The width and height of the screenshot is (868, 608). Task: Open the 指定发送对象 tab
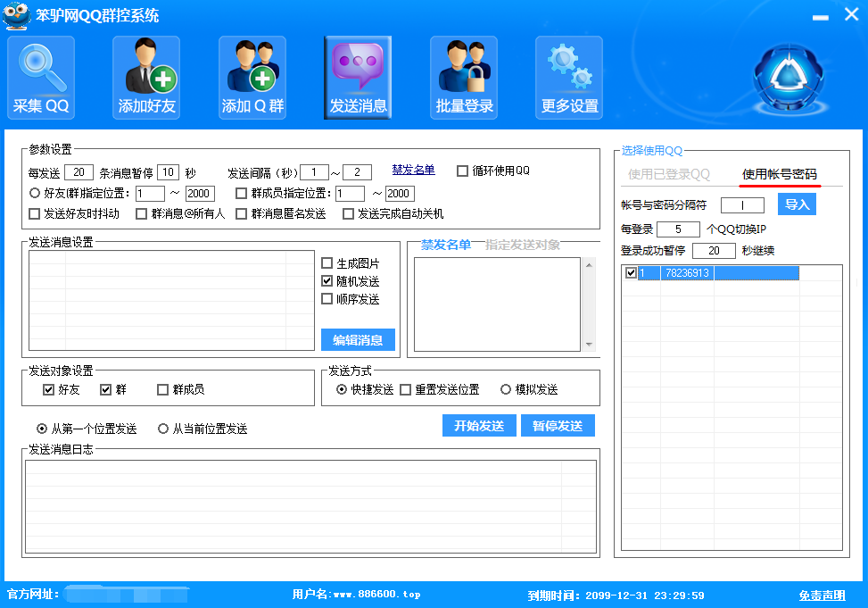[523, 245]
